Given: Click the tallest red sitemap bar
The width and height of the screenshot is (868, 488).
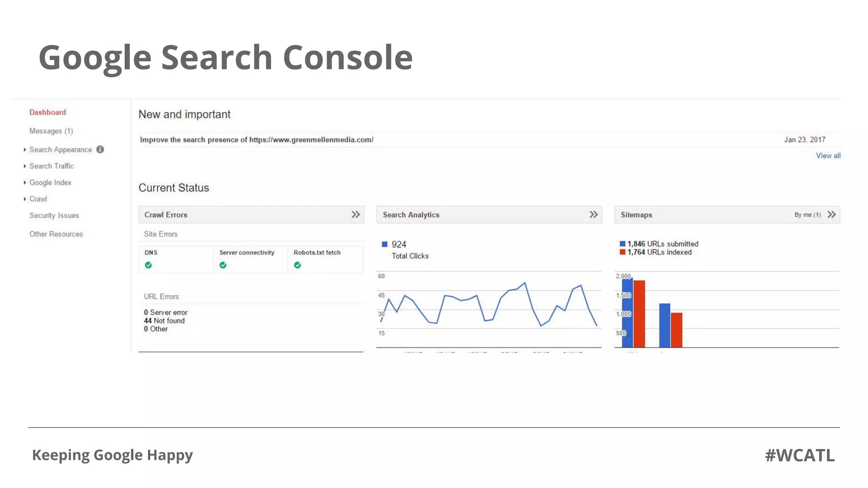Looking at the screenshot, I should (x=639, y=314).
